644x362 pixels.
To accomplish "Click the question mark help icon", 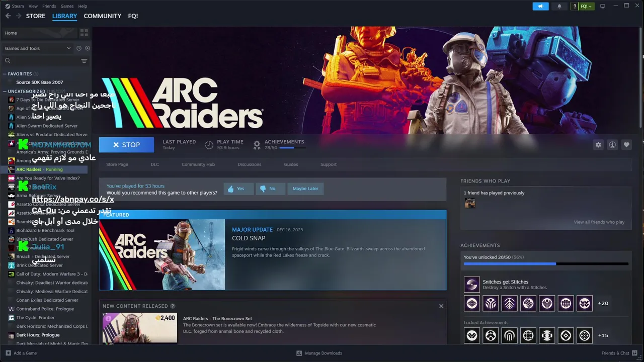I will (575, 6).
